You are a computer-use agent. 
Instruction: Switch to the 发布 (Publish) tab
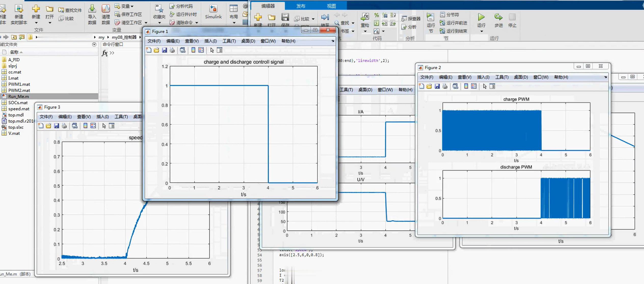301,6
